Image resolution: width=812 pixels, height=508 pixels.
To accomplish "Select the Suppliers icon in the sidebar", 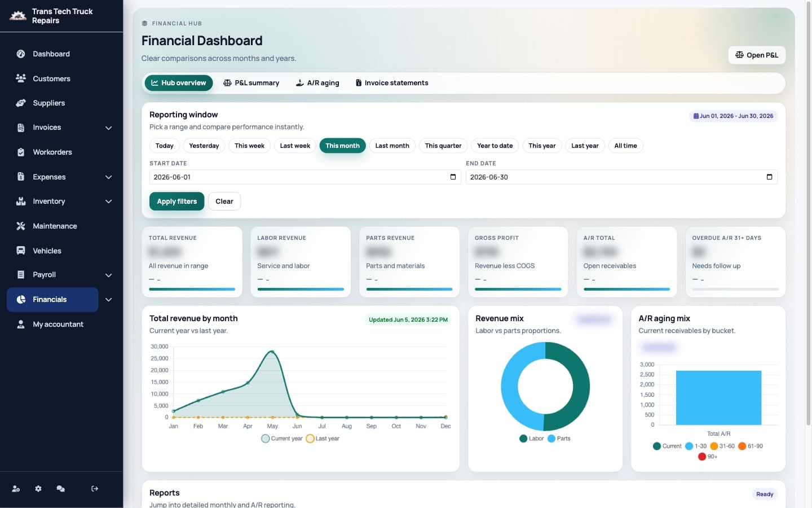I will click(x=21, y=103).
